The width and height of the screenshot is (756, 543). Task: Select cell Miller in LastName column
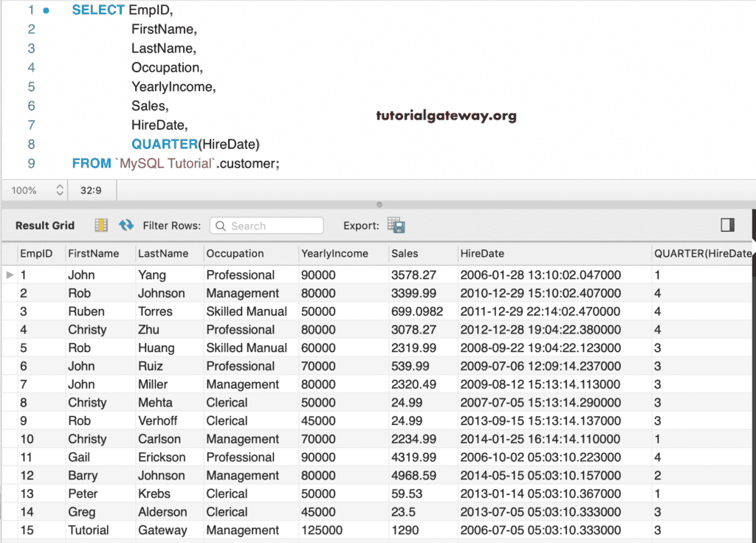click(170, 384)
